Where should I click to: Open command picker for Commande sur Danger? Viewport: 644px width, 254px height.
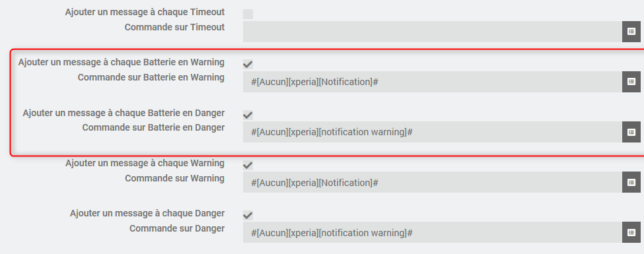pyautogui.click(x=631, y=232)
